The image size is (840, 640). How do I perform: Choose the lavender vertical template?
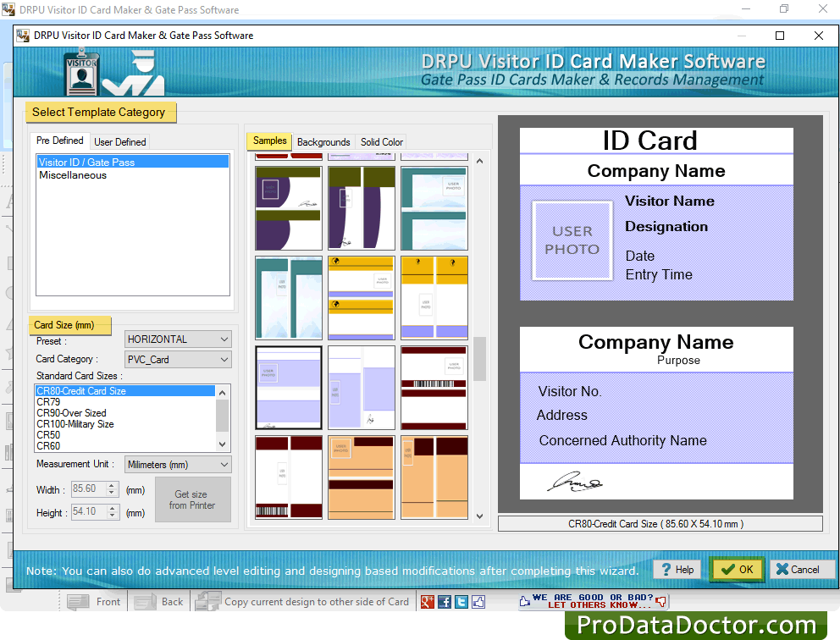[362, 388]
